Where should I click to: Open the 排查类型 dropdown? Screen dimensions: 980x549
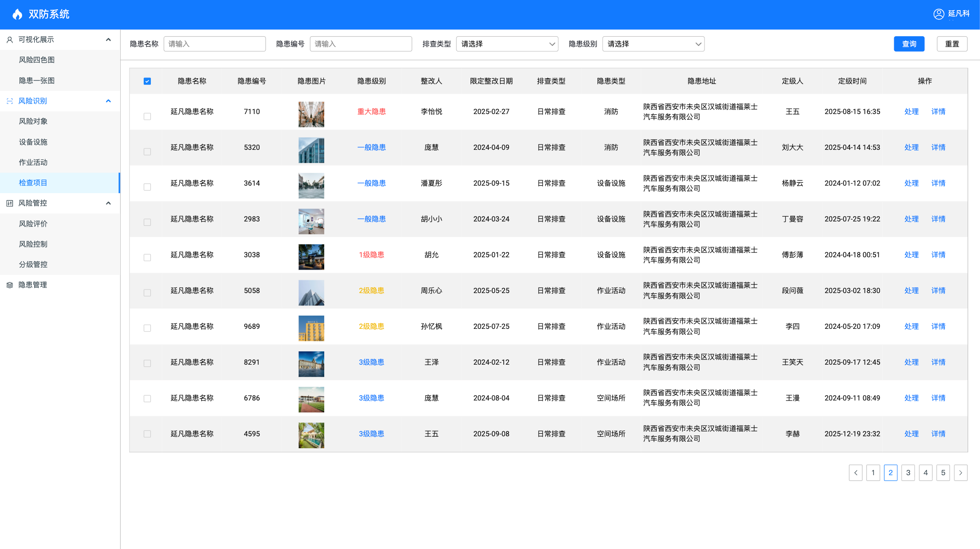pos(507,44)
